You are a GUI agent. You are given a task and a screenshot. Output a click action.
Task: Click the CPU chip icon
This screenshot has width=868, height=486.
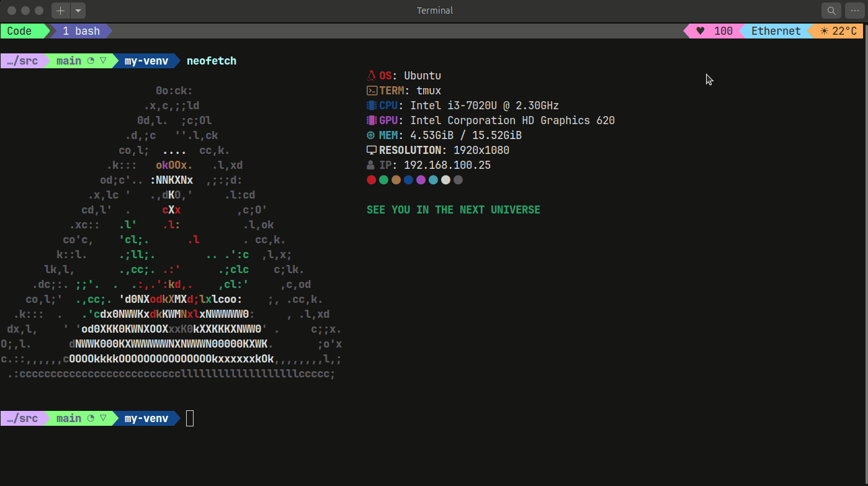pyautogui.click(x=372, y=106)
